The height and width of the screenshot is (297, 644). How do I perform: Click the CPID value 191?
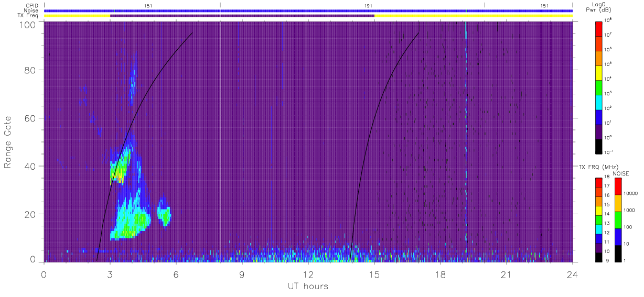click(x=368, y=6)
